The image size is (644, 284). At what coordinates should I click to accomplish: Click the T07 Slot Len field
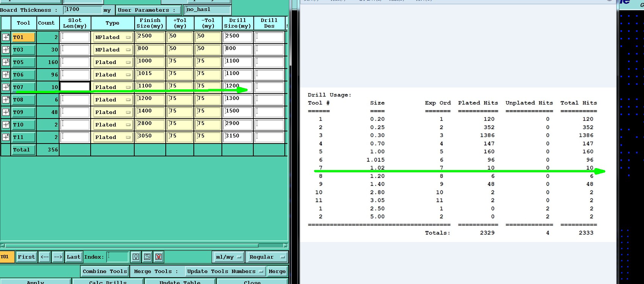coord(75,87)
